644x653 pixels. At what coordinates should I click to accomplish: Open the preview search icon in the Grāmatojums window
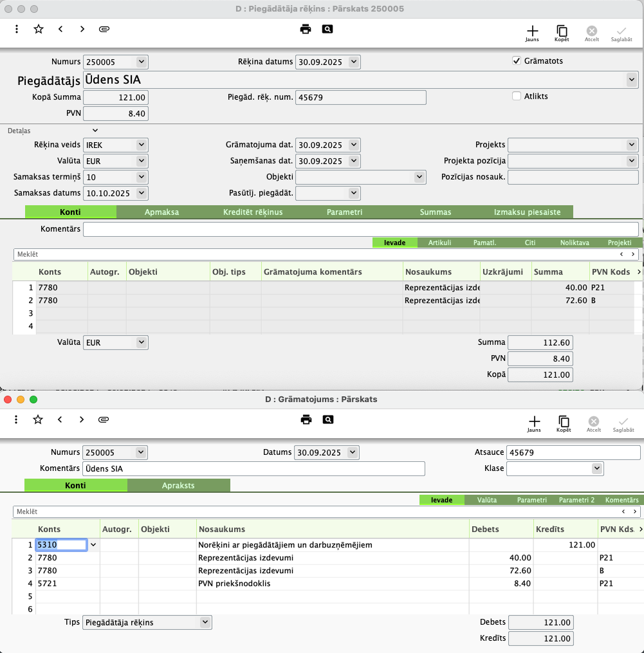pos(328,419)
